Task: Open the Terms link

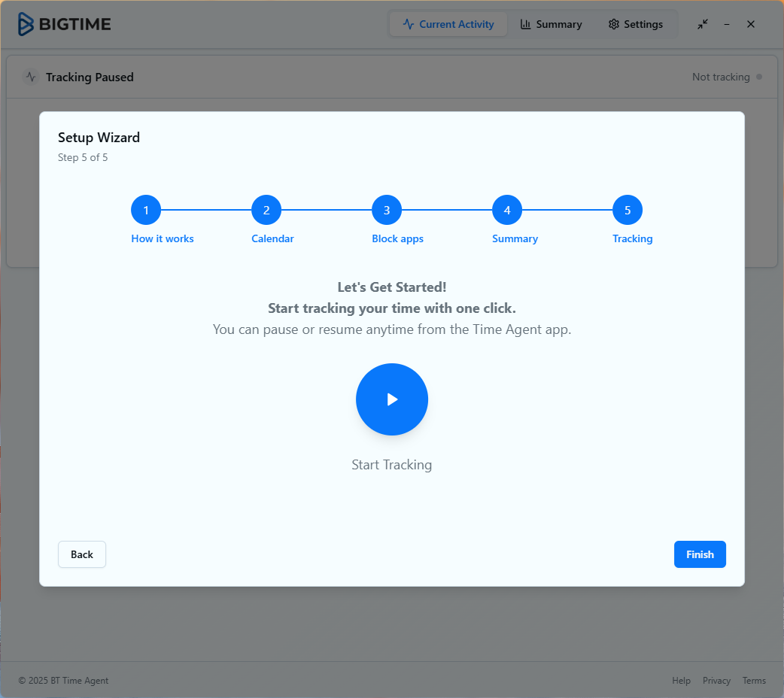Action: 754,681
